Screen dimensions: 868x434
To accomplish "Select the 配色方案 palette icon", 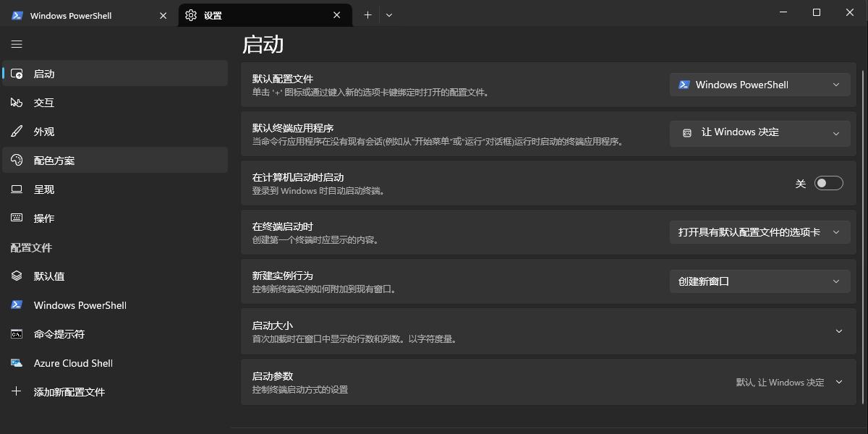I will (x=17, y=161).
